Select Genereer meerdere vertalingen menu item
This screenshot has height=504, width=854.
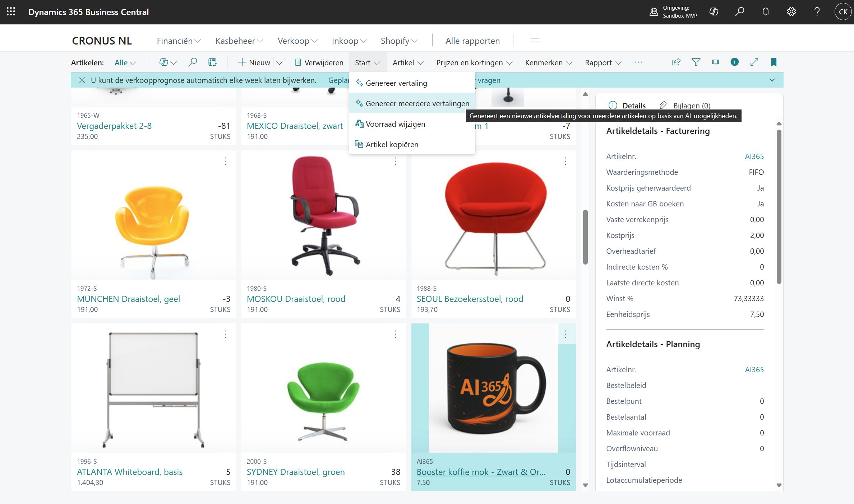pyautogui.click(x=417, y=104)
